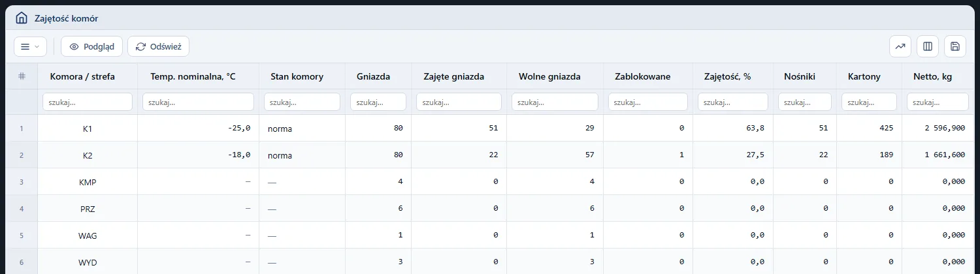The width and height of the screenshot is (980, 274).
Task: Click the home icon beside Zajętość komór
Action: pos(22,18)
